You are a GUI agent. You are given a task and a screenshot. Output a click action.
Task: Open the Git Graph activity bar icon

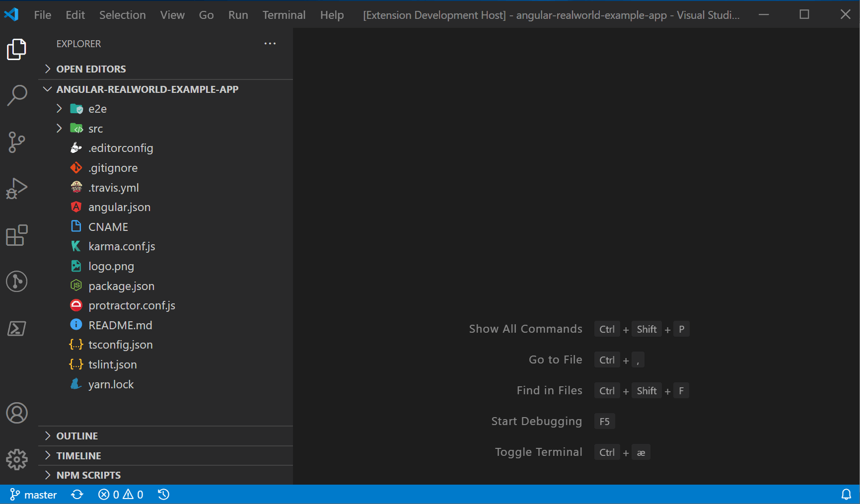(17, 282)
